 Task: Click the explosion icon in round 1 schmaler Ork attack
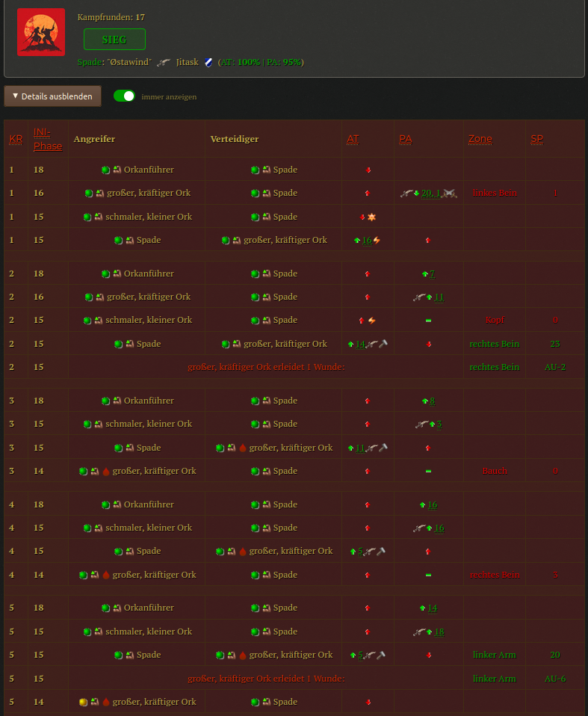(x=371, y=217)
